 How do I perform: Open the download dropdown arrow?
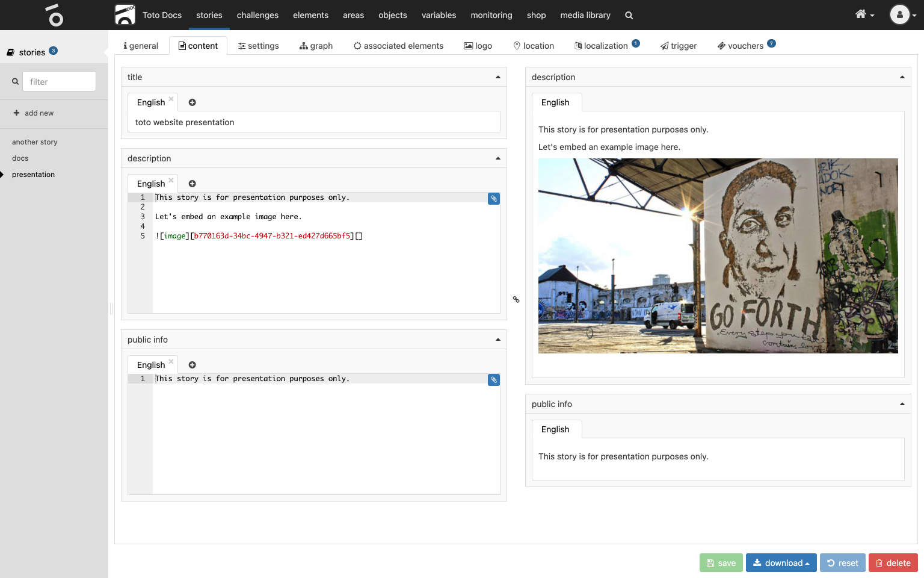pos(807,562)
